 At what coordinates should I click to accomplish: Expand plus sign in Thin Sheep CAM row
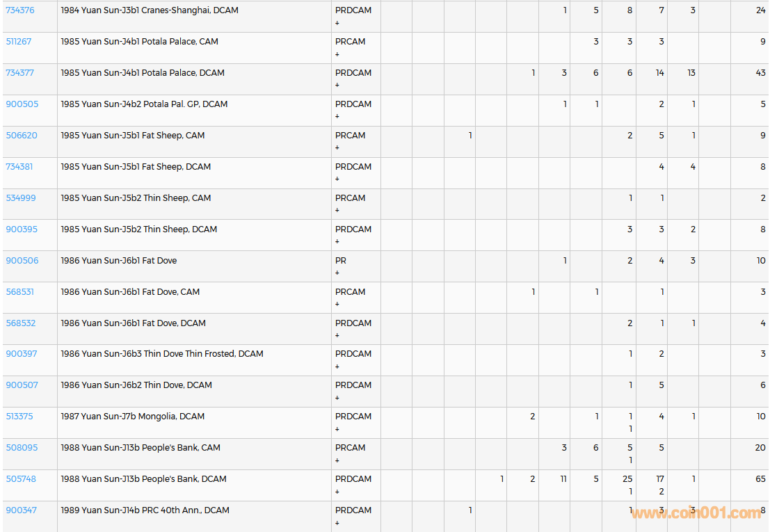(337, 211)
